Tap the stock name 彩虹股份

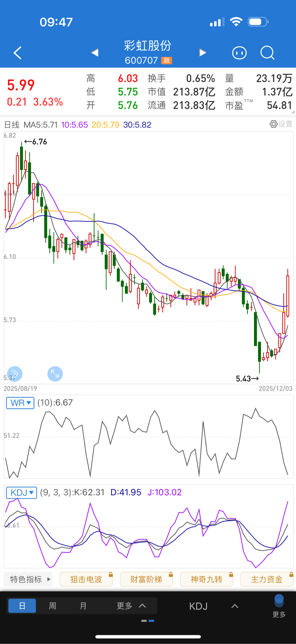tap(148, 46)
